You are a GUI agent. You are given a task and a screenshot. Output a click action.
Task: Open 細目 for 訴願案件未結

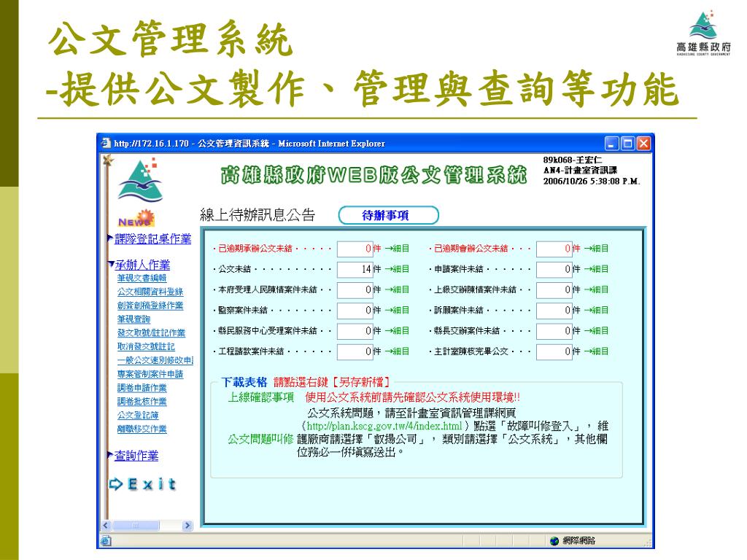tap(597, 311)
